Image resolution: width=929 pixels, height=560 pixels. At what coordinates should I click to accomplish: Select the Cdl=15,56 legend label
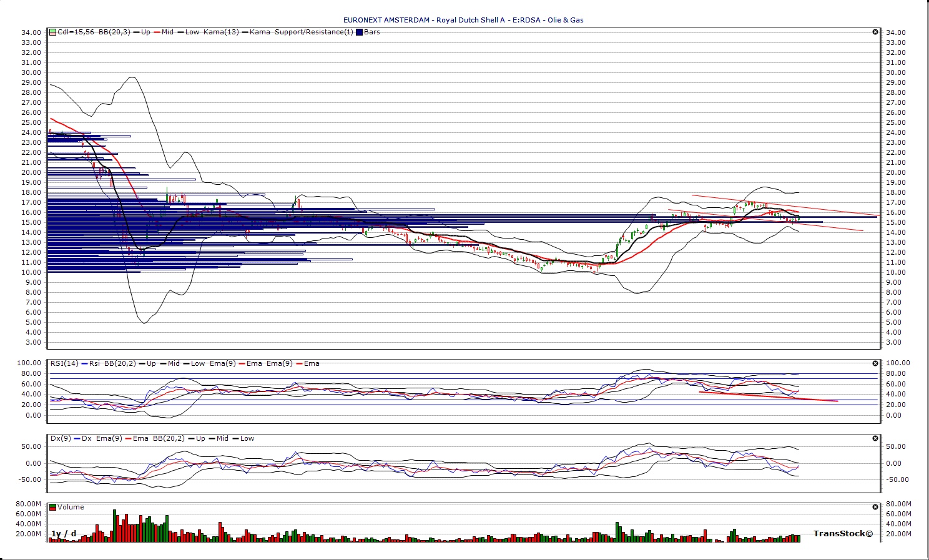(76, 32)
